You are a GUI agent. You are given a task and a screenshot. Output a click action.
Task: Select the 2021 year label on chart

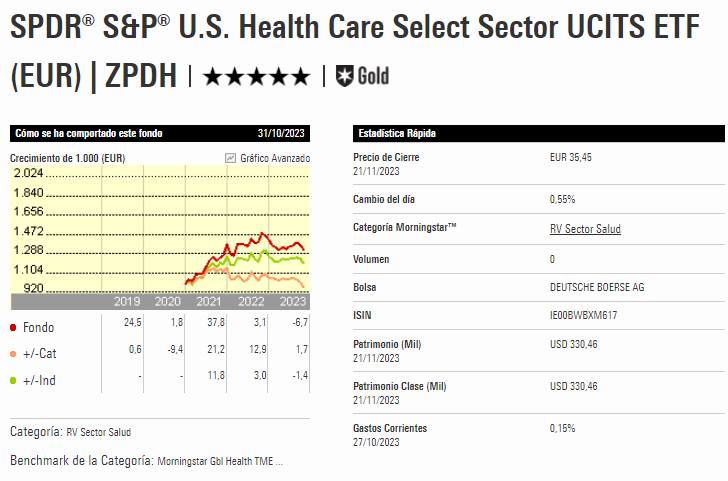click(209, 301)
